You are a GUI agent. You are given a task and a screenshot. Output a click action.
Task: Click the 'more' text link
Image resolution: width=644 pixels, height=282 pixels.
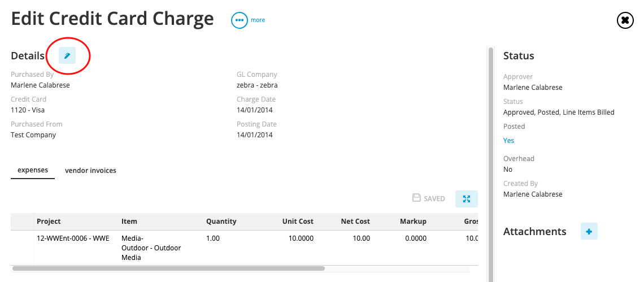point(258,20)
